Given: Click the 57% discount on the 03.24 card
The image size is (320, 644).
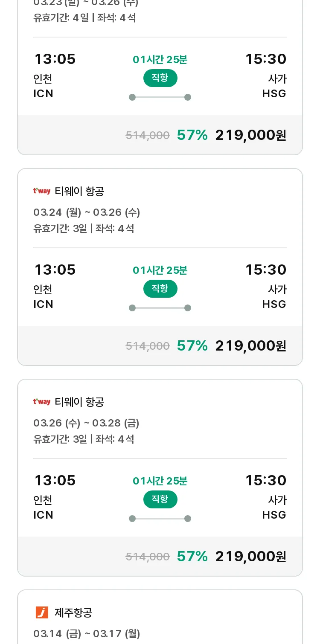Looking at the screenshot, I should coord(192,346).
